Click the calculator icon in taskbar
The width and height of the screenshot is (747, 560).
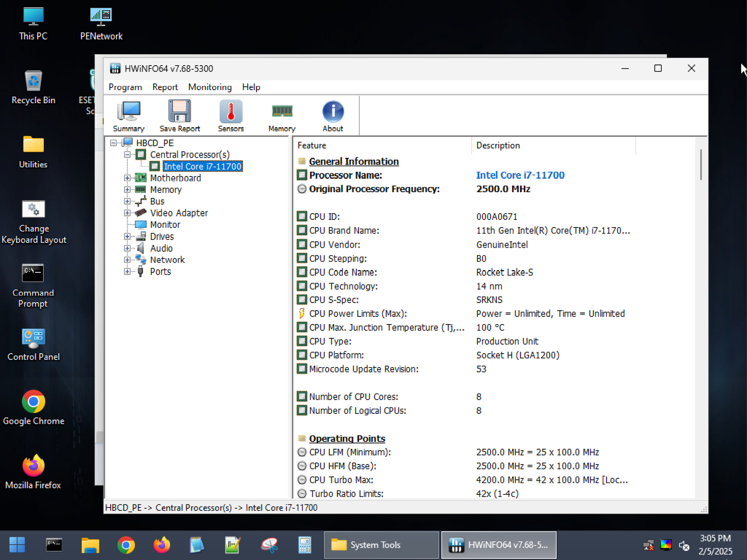[305, 545]
